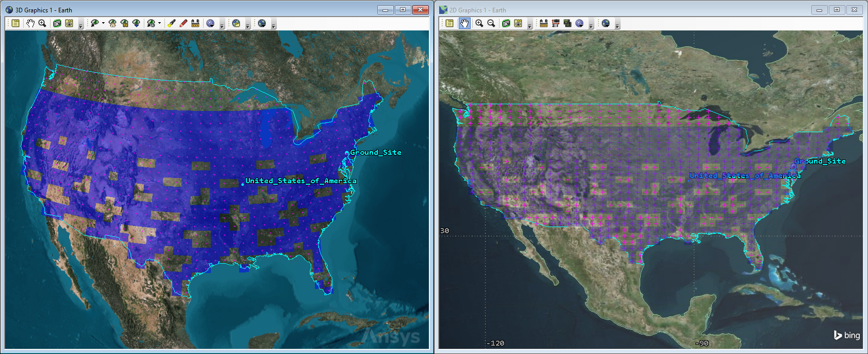
Task: Click Zoom In magnifier in 2D toolbar
Action: pos(479,23)
